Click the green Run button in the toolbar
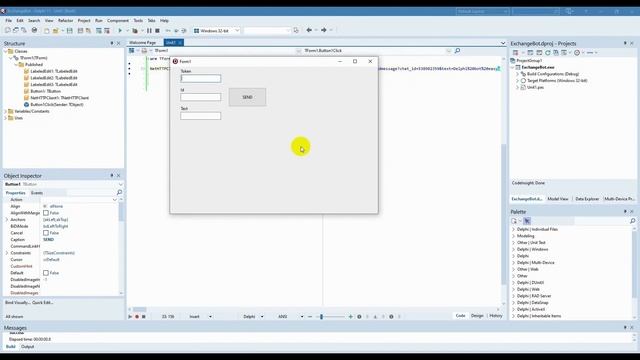 pyautogui.click(x=120, y=31)
